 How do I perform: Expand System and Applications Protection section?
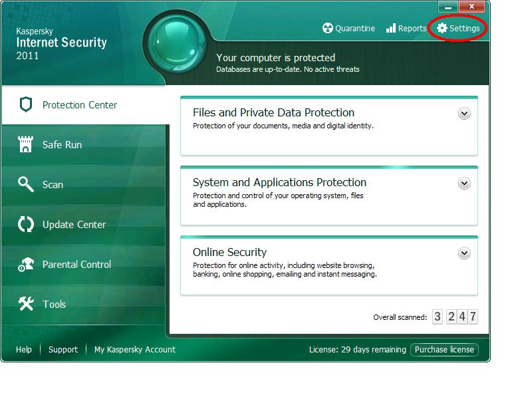464,184
